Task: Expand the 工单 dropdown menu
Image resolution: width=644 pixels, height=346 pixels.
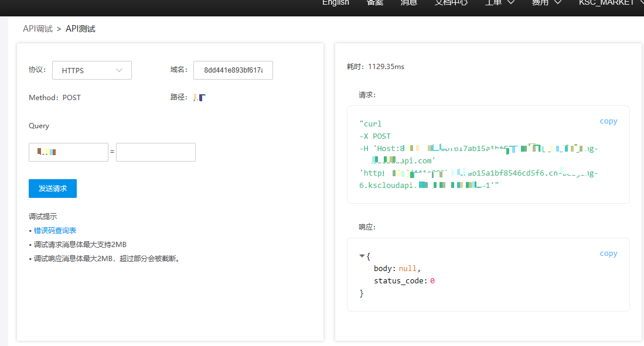Action: pos(500,3)
